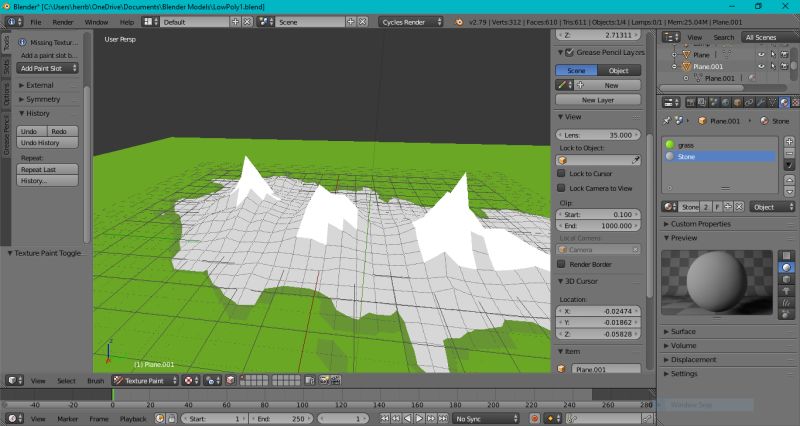Click the OpenGL render image icon
This screenshot has height=426, width=800.
tap(323, 380)
